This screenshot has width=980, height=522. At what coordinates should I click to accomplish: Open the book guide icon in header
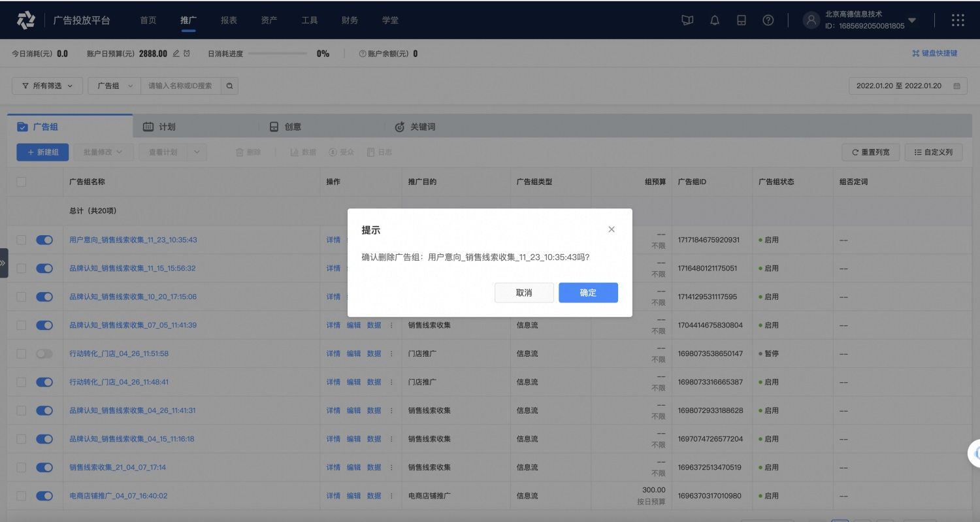point(687,20)
